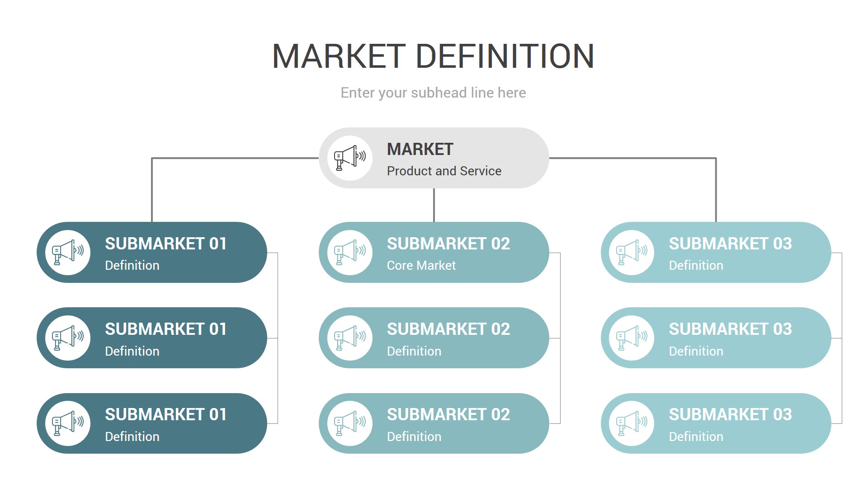
Task: Click the top SUBMARKET 03 heading
Action: pos(730,244)
